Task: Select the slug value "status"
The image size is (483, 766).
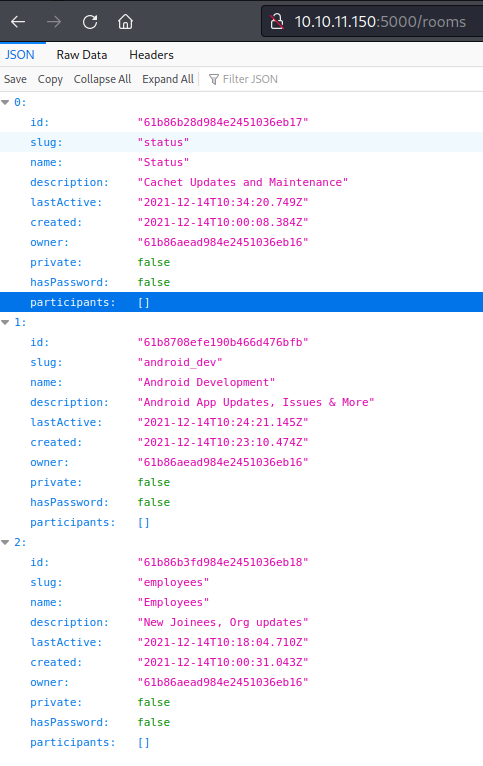Action: [x=163, y=142]
